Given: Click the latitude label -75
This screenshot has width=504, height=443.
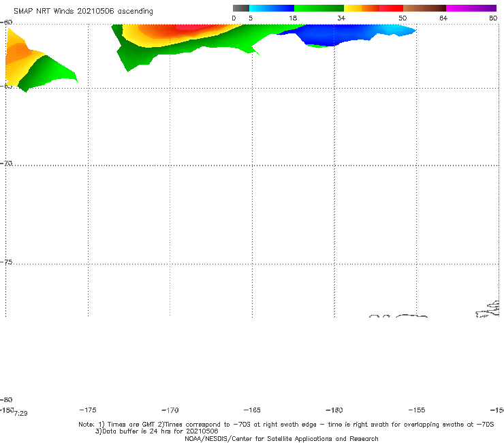Looking at the screenshot, I should (6, 262).
